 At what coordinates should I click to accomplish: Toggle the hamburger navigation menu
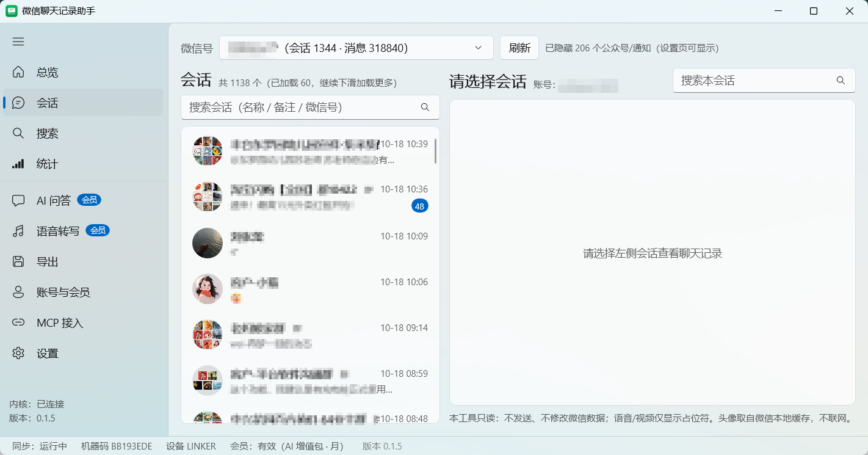coord(18,42)
